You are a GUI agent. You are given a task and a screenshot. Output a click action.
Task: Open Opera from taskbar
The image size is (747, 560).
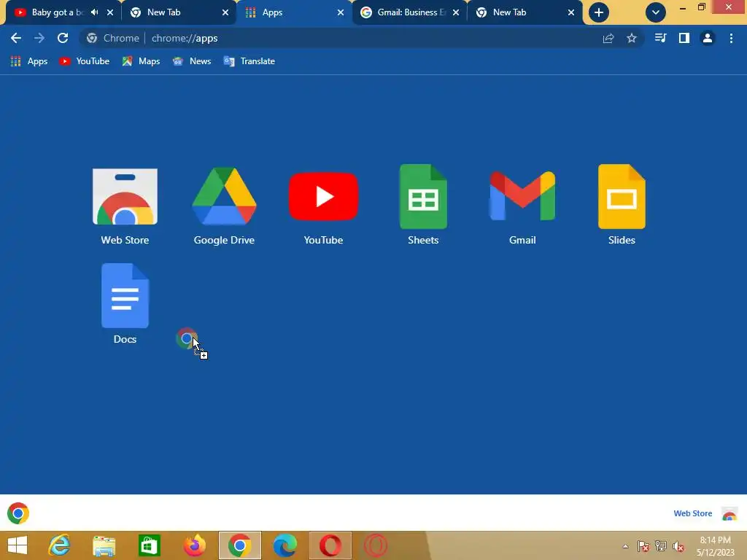tap(330, 545)
